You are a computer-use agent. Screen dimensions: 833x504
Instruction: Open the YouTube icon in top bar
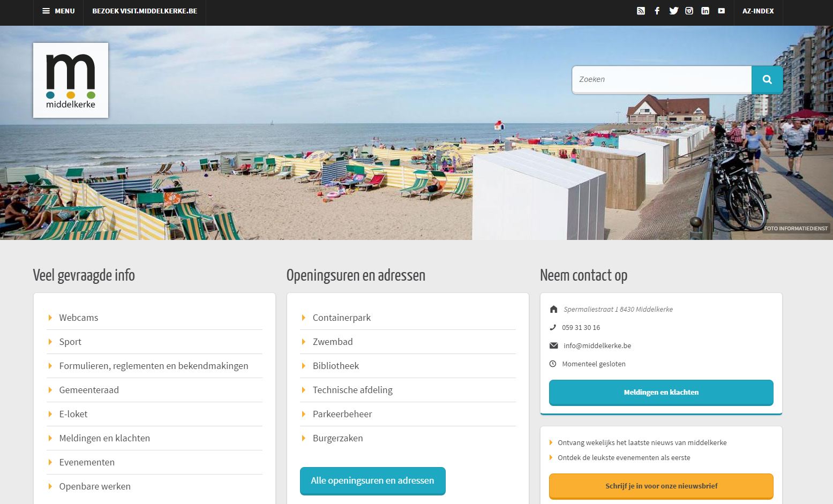click(x=722, y=11)
